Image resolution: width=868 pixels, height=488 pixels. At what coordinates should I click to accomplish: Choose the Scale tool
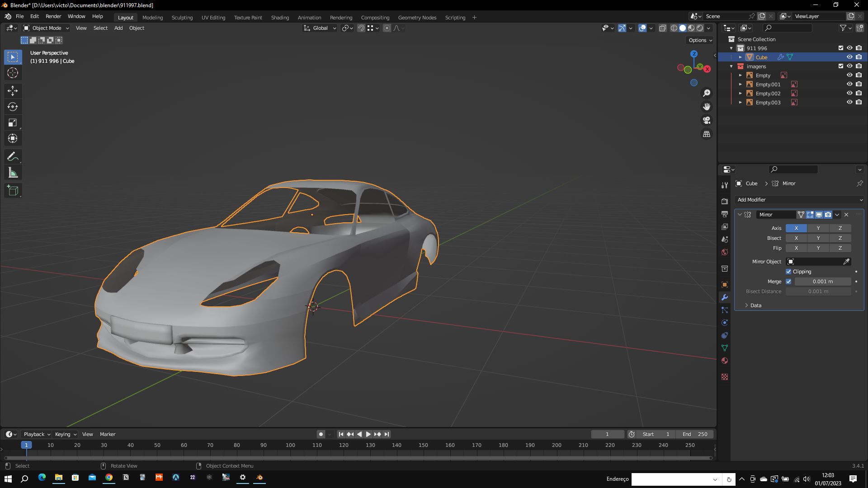point(12,123)
